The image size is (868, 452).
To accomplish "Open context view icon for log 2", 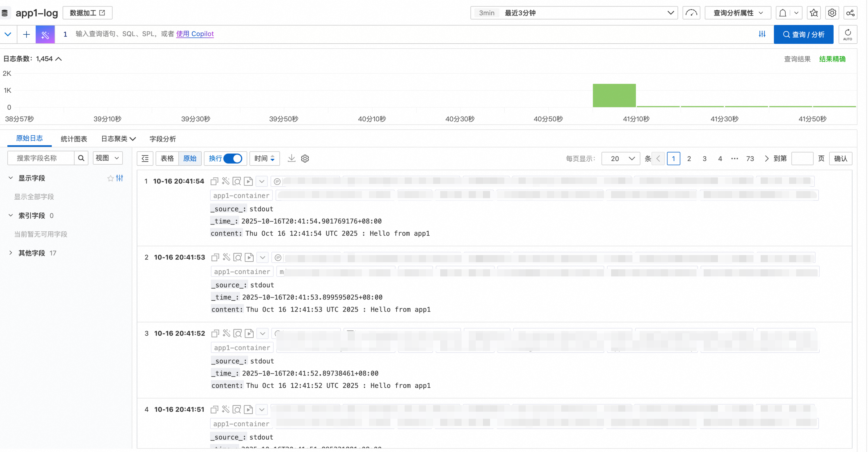I will click(x=238, y=257).
